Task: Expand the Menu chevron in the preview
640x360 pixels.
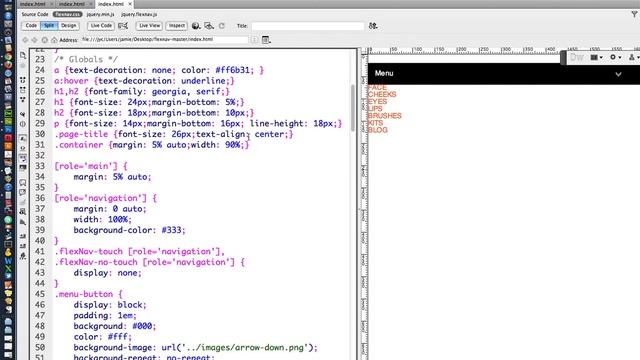Action: coord(618,74)
